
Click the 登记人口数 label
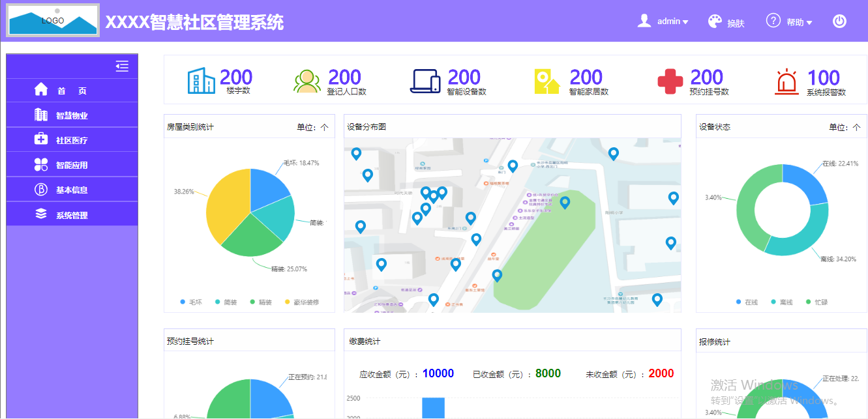click(x=347, y=92)
